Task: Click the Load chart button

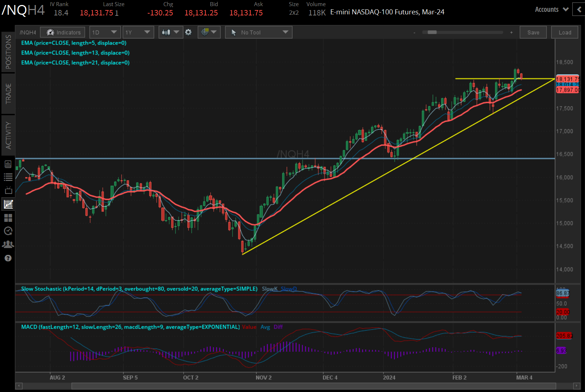Action: 565,32
